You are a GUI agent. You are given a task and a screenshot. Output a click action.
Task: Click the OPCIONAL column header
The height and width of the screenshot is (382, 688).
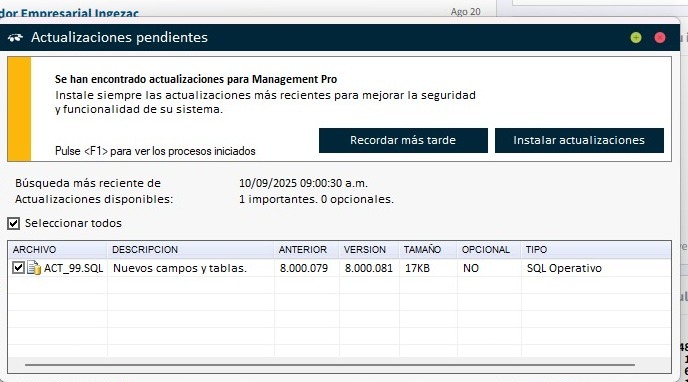488,250
